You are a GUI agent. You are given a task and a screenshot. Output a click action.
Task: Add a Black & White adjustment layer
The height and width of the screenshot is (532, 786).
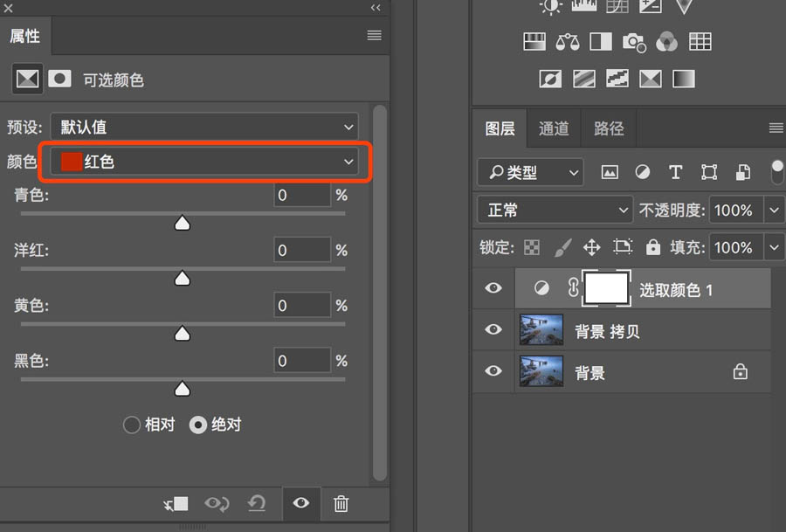[601, 42]
